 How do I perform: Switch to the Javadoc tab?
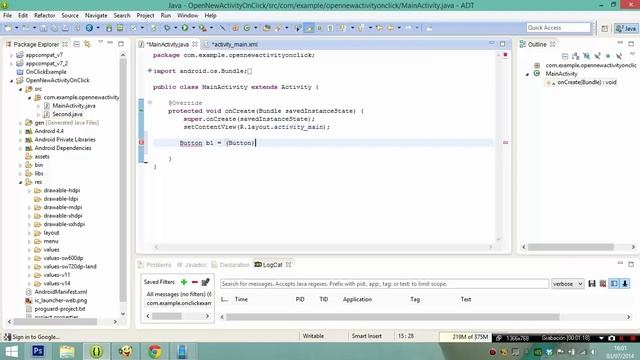[192, 265]
